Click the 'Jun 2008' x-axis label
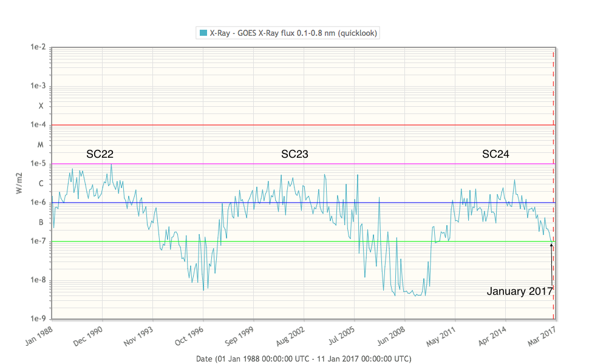This screenshot has height=364, width=589. (x=391, y=335)
